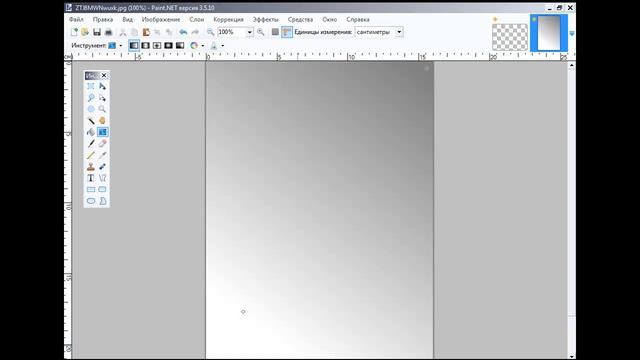Open the zoom level 100% dropdown

tap(249, 32)
